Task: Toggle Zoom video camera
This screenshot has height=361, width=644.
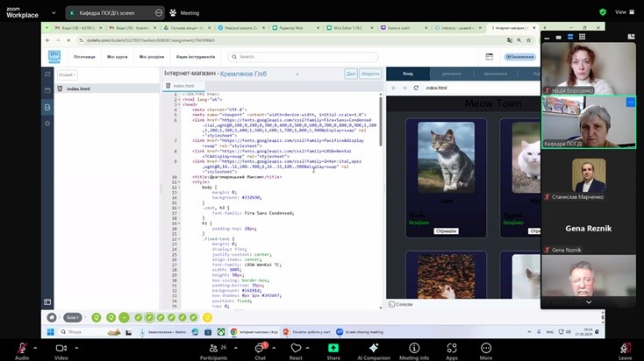Action: coord(61,348)
